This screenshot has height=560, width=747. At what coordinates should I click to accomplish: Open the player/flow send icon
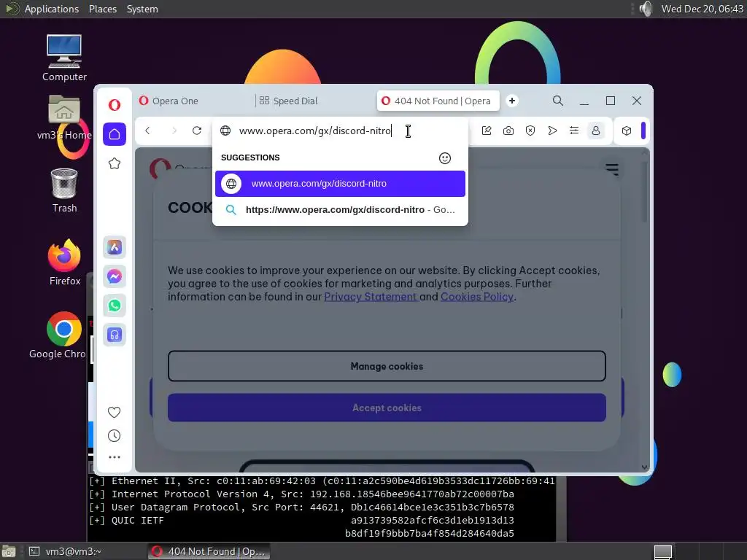coord(552,131)
